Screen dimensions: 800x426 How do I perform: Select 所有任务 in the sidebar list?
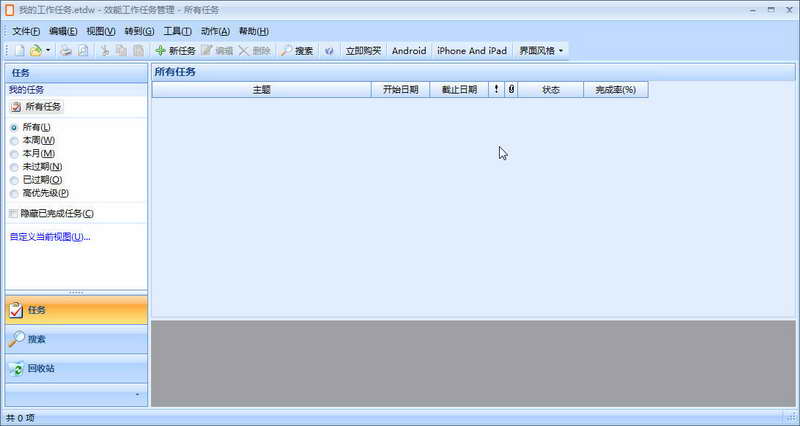36,107
